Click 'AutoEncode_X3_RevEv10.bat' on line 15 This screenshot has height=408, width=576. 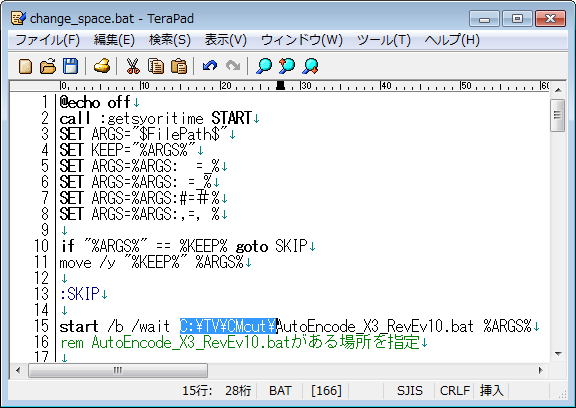(375, 326)
